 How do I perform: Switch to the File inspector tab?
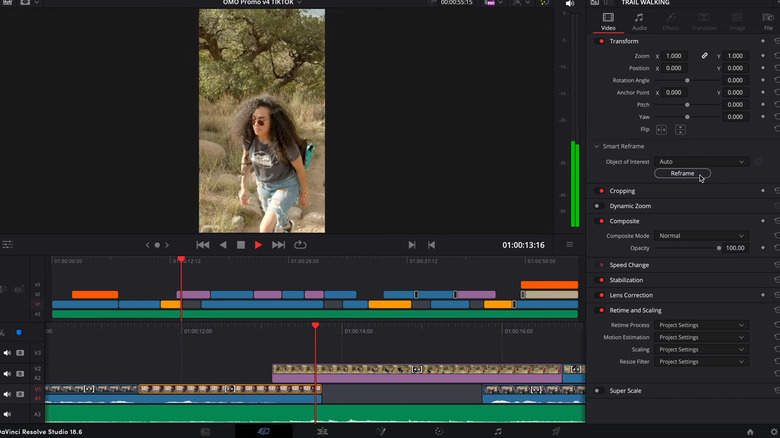click(768, 21)
